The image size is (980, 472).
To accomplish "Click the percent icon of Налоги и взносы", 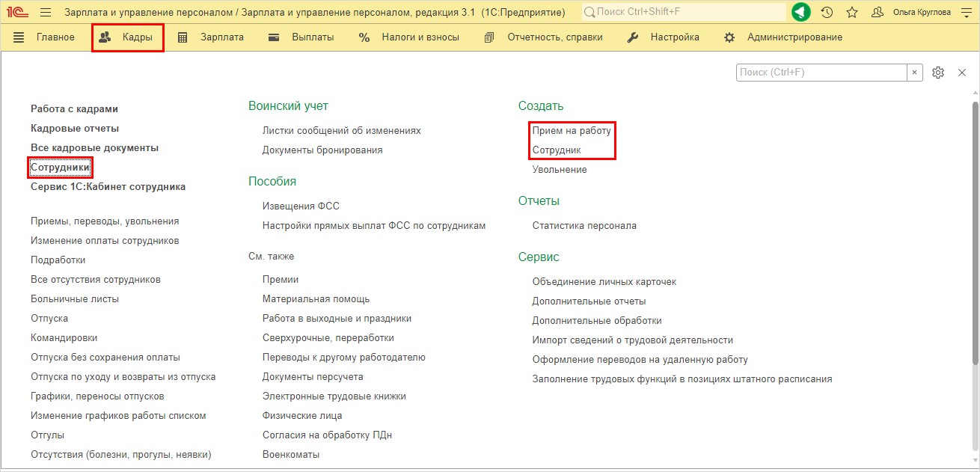I will click(x=364, y=37).
